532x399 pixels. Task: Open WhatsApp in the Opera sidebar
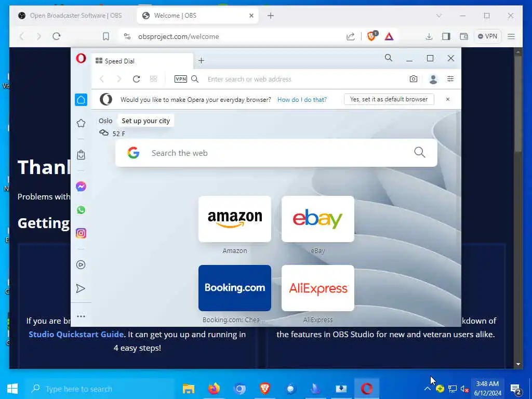tap(81, 210)
